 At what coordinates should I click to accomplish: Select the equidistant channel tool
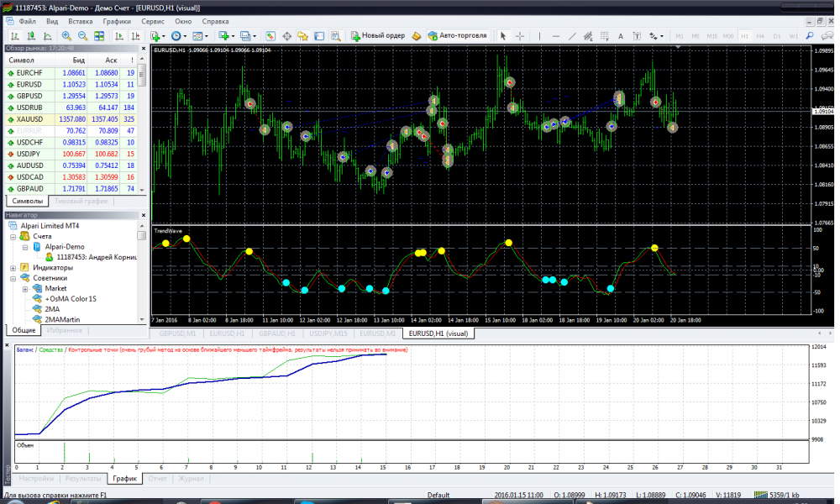pos(588,36)
